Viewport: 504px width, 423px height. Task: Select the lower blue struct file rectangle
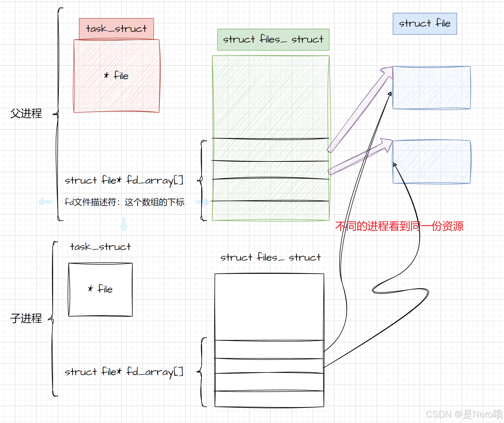pyautogui.click(x=432, y=162)
